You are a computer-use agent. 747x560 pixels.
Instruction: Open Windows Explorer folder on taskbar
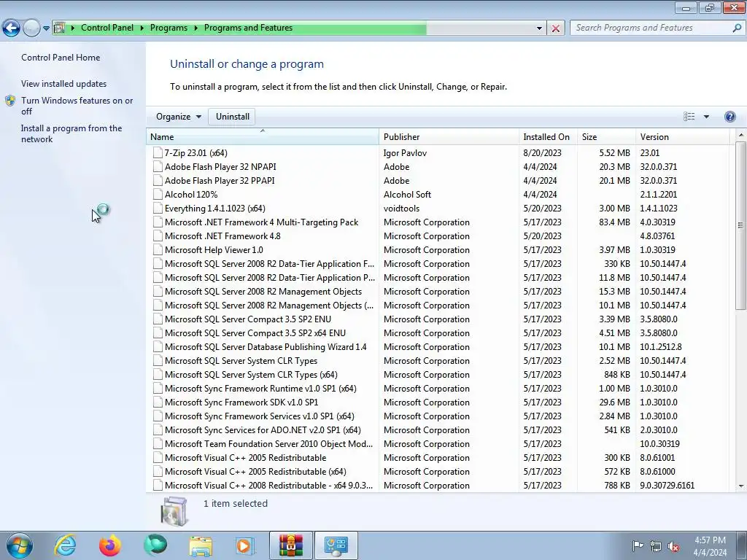[201, 545]
